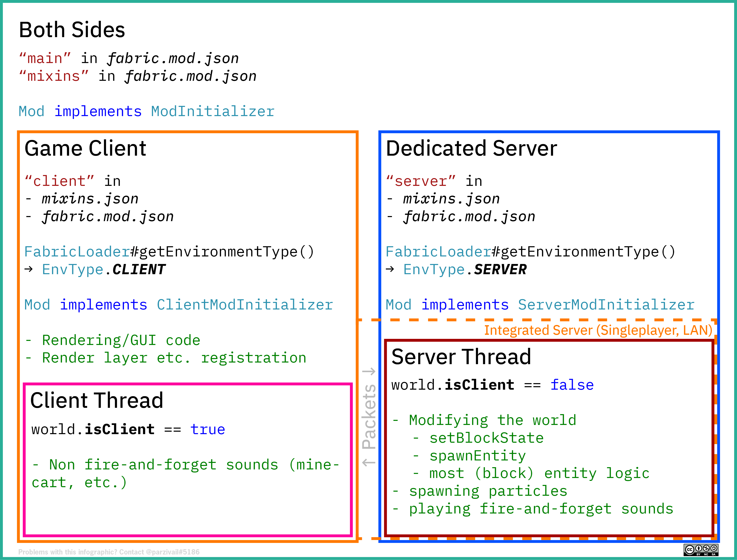The height and width of the screenshot is (560, 737).
Task: Click the Integrated Server (Singleplayer, LAN) label
Action: click(x=598, y=330)
